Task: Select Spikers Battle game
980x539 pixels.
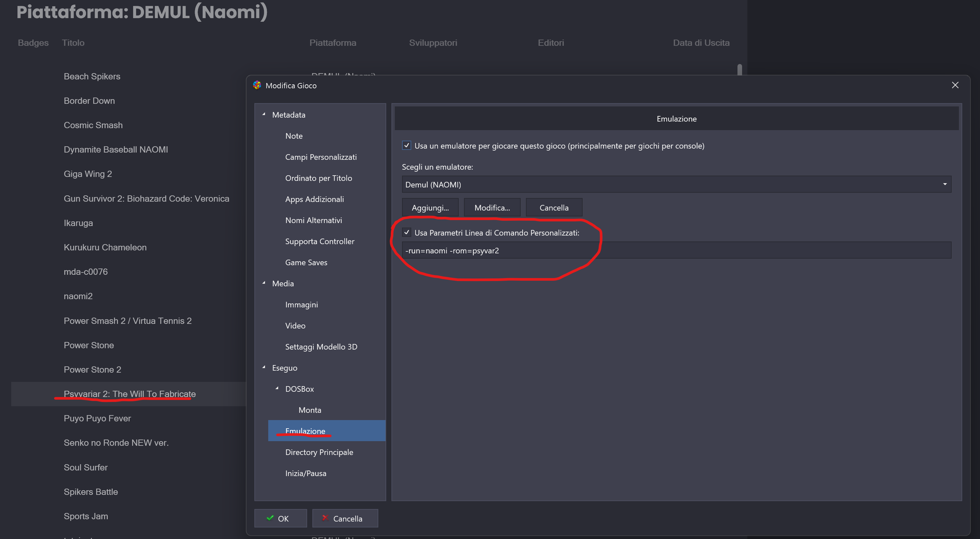Action: [x=91, y=492]
